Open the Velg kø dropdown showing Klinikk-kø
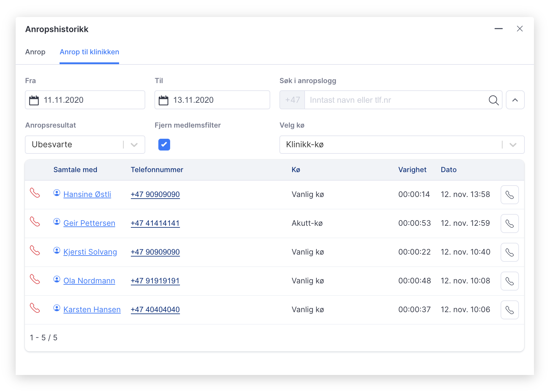The width and height of the screenshot is (549, 392). click(402, 145)
